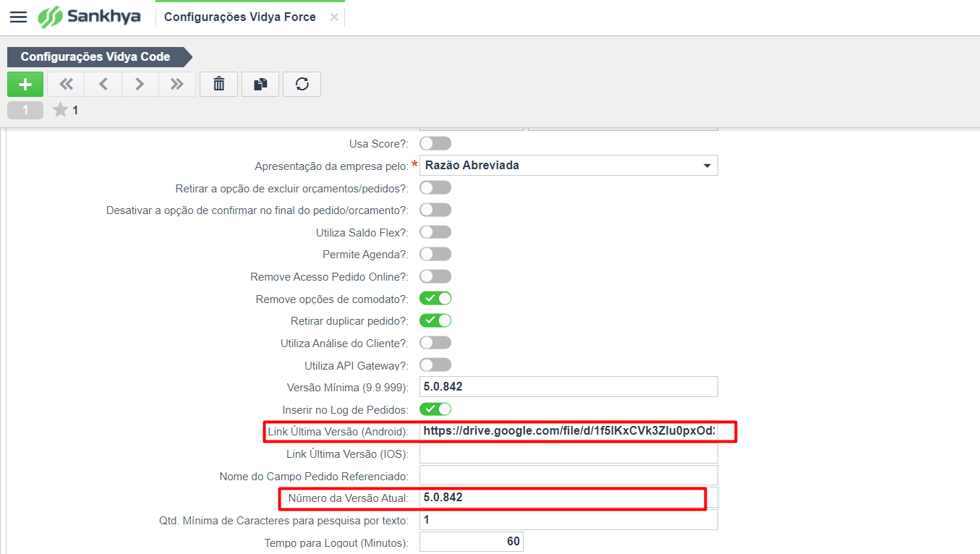This screenshot has height=554, width=980.
Task: Toggle the Usa Score switch
Action: 435,143
